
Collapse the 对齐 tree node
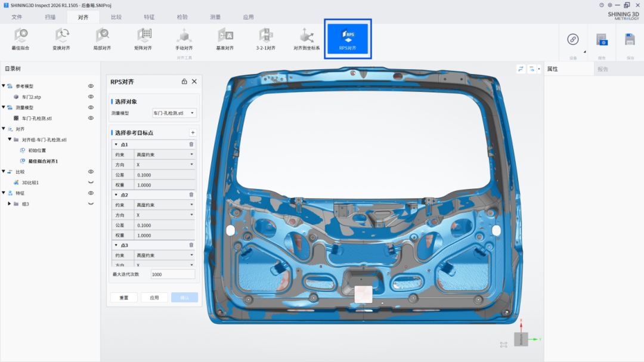click(x=4, y=129)
